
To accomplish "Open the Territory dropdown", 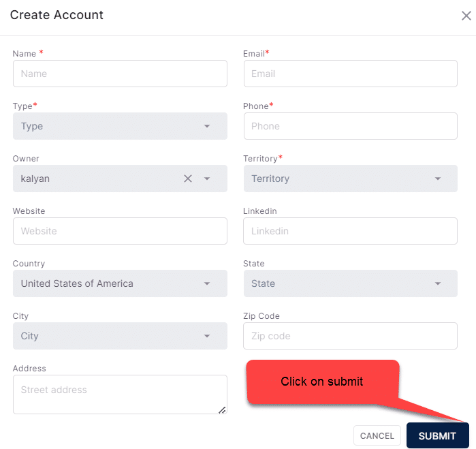I will 350,179.
